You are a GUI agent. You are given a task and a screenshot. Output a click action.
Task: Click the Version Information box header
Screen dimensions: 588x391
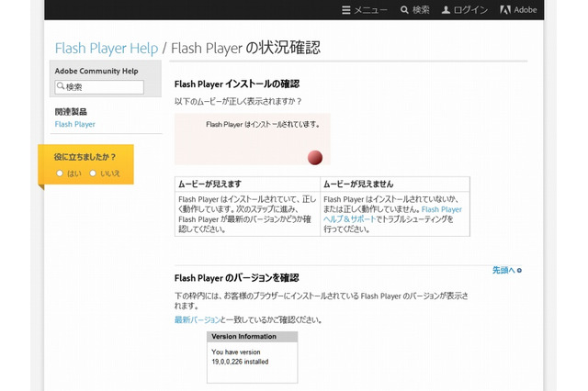pos(253,336)
